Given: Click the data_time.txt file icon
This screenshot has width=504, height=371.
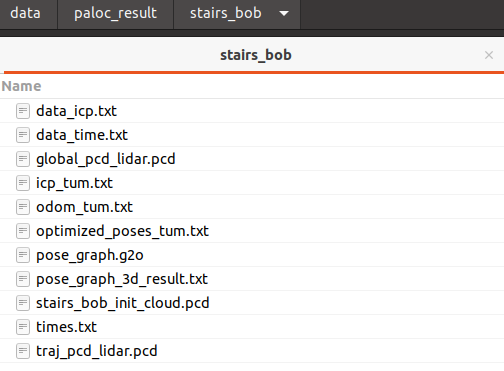Looking at the screenshot, I should [x=23, y=135].
